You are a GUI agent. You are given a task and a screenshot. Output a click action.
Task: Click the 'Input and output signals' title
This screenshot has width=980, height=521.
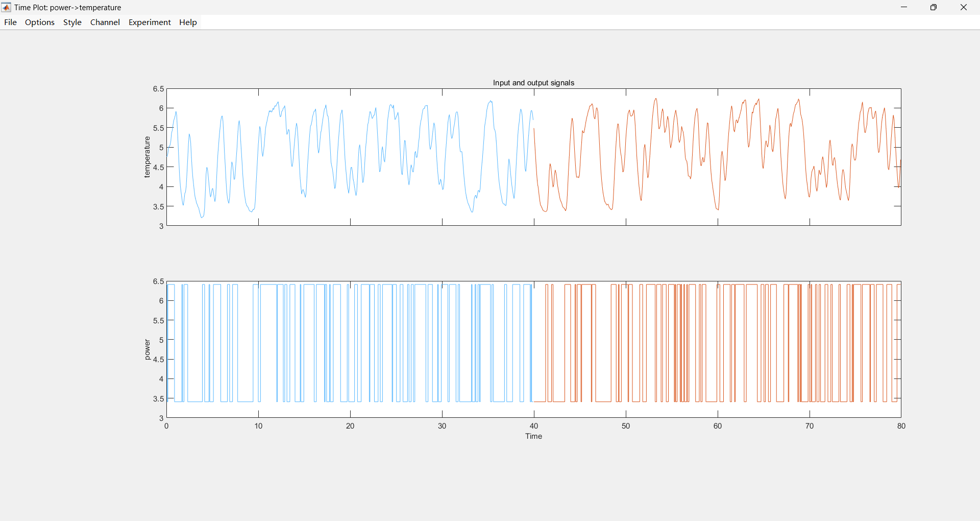pyautogui.click(x=533, y=83)
